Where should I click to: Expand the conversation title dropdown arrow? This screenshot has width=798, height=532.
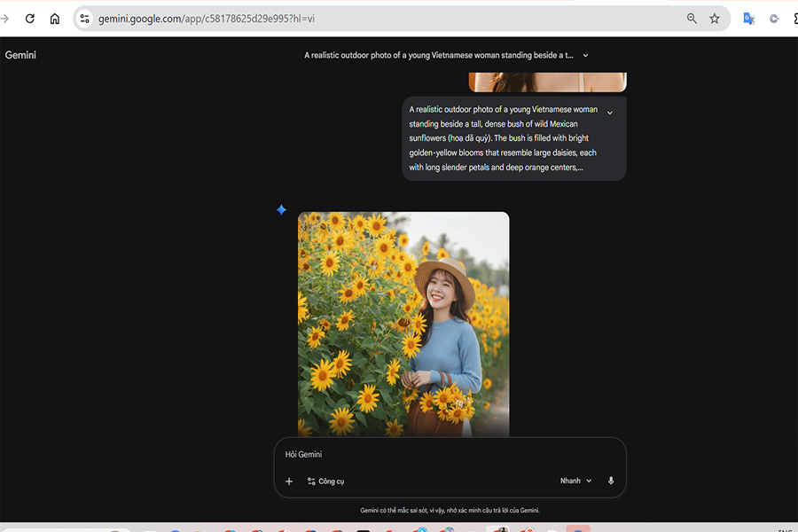pos(585,56)
